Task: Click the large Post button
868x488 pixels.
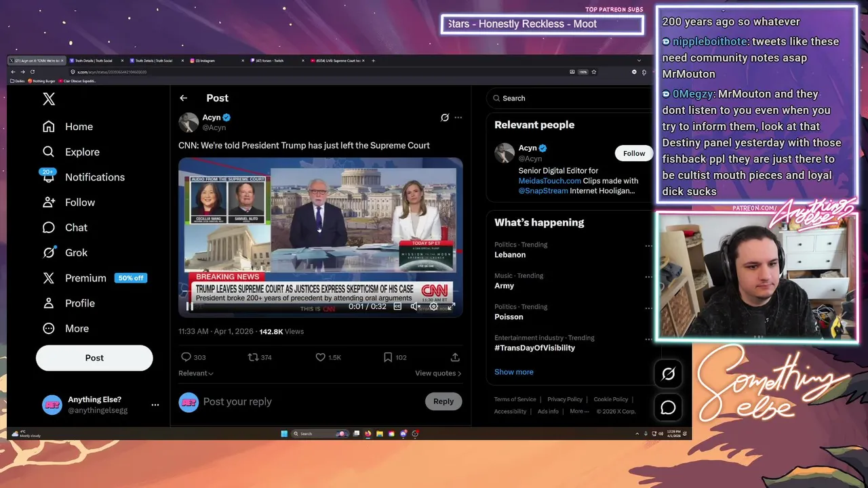Action: [94, 358]
